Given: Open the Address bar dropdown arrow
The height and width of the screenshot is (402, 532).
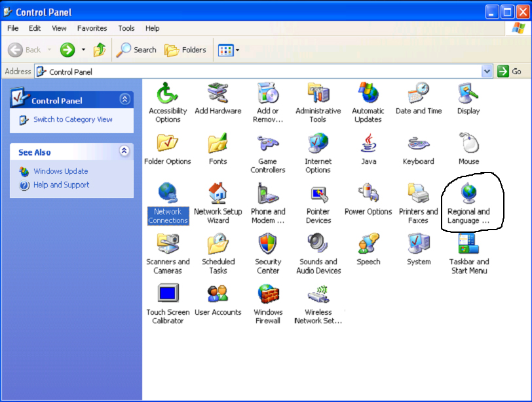Looking at the screenshot, I should click(x=487, y=71).
